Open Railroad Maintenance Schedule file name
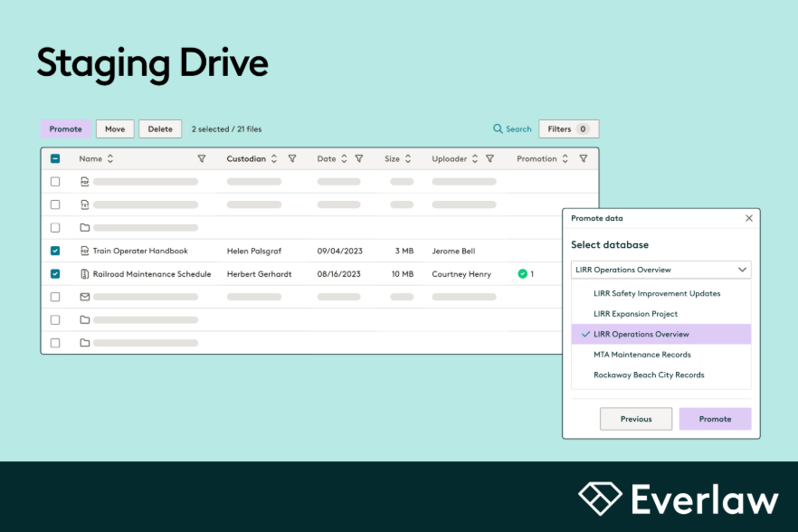798x532 pixels. pyautogui.click(x=152, y=274)
